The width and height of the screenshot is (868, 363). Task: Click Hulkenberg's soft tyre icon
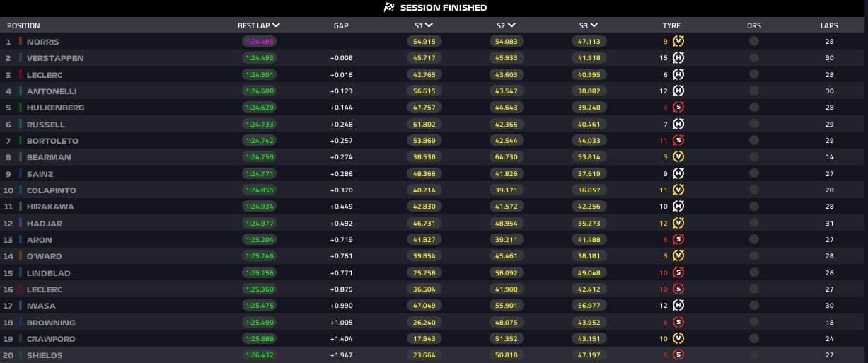click(678, 108)
